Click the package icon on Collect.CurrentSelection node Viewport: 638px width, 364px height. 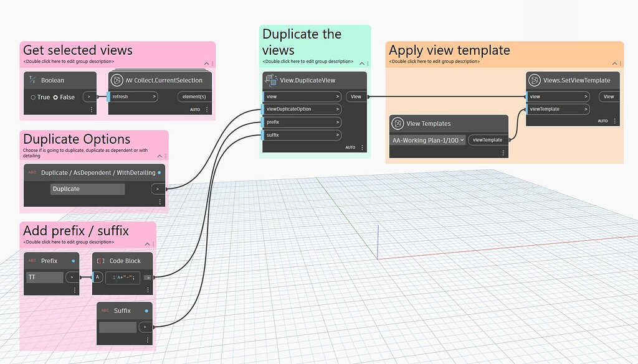[x=118, y=80]
